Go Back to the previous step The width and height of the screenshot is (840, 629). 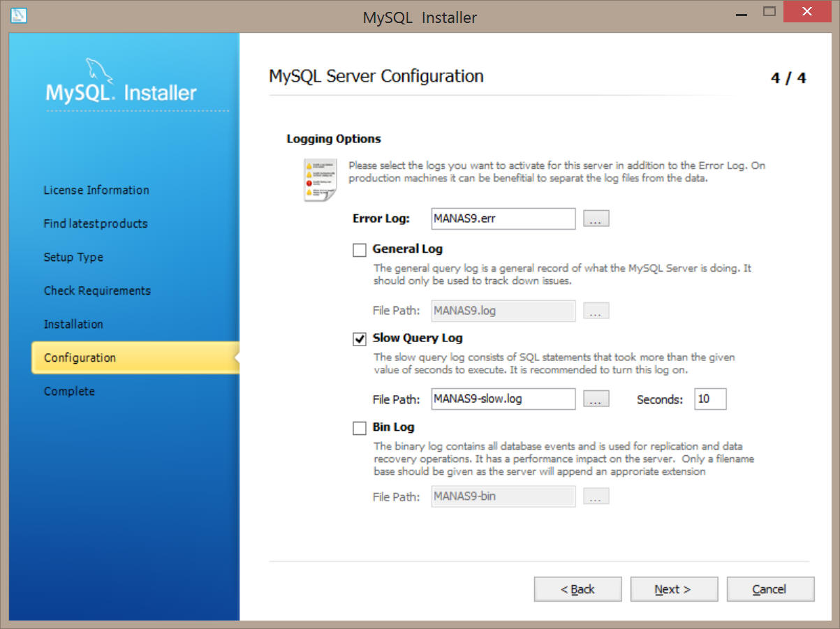coord(577,589)
